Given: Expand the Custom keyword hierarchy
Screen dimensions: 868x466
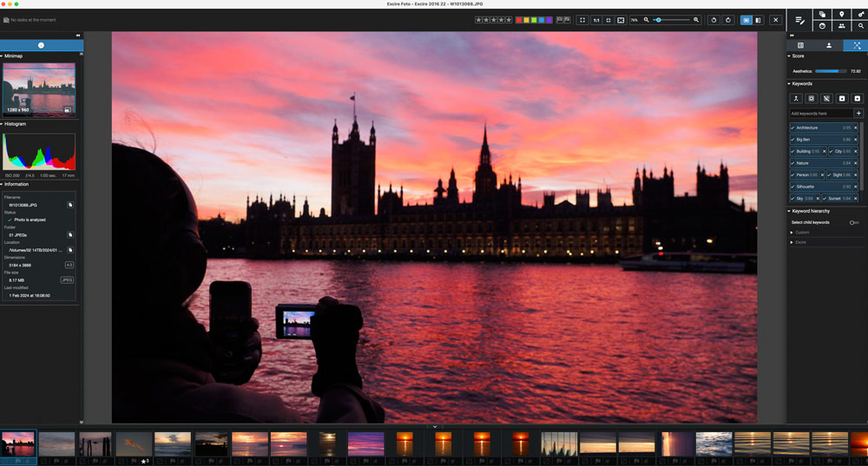Looking at the screenshot, I should tap(792, 233).
